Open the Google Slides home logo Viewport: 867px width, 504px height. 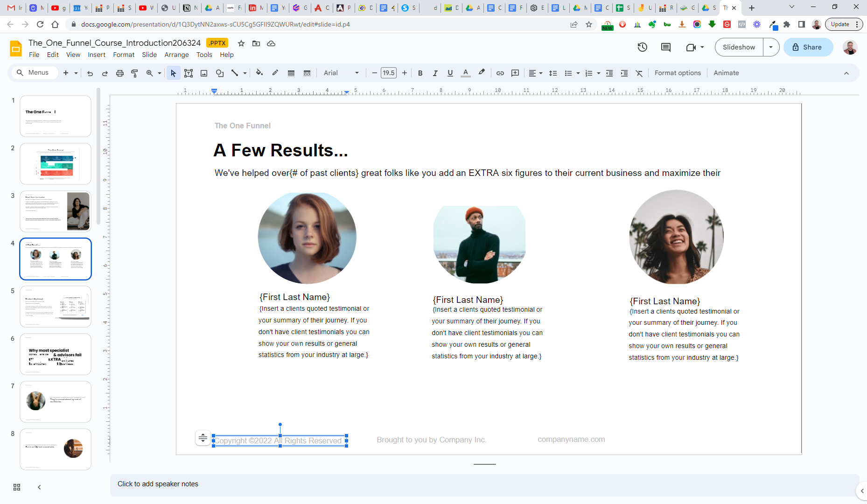tap(16, 48)
